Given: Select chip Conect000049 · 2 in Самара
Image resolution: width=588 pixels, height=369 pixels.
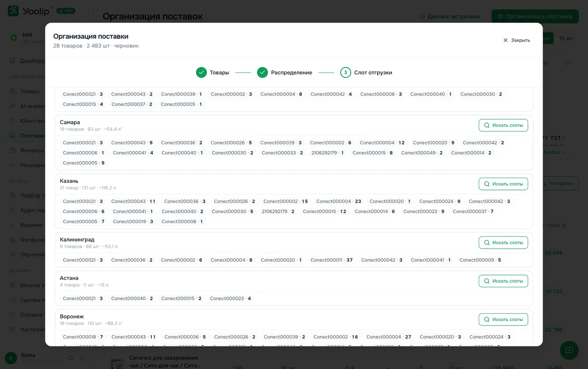Looking at the screenshot, I should coord(422,153).
